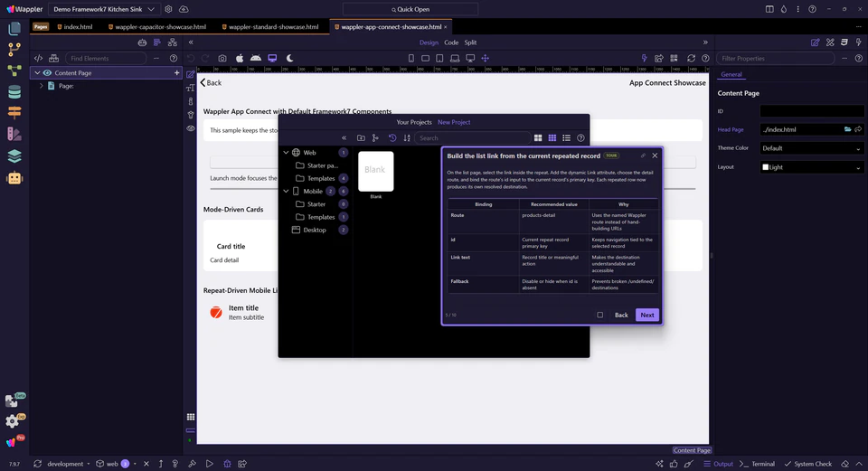Viewport: 868px width, 471px height.
Task: Focus the Find Elements field
Action: coord(105,58)
